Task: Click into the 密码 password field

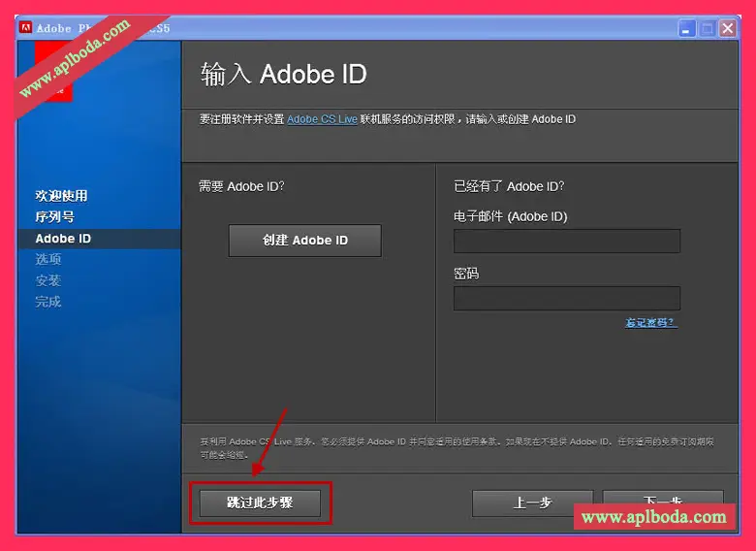Action: [566, 298]
